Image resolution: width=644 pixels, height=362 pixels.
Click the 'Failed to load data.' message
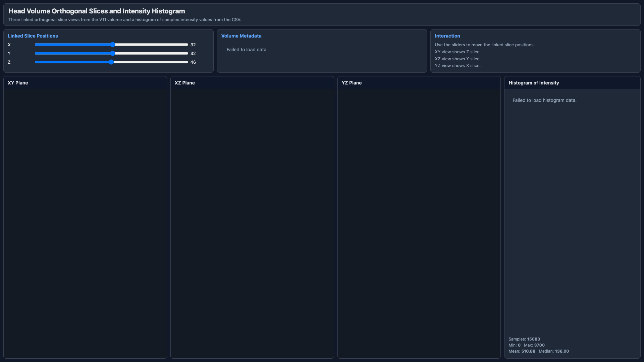point(247,50)
